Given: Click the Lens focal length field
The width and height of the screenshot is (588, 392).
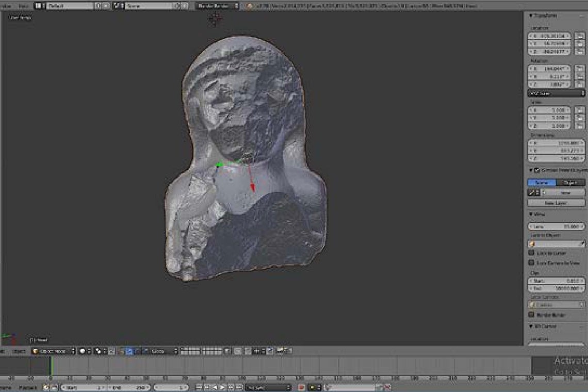Looking at the screenshot, I should (556, 226).
